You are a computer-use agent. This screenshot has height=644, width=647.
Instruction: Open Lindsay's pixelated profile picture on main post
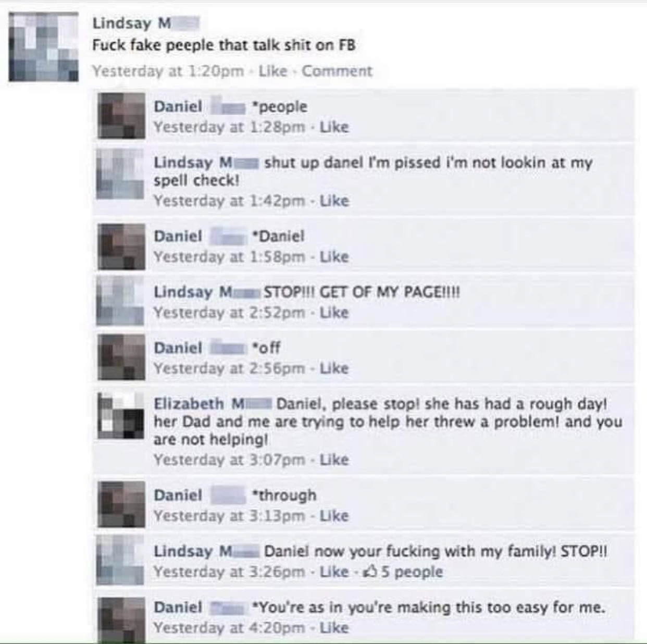[44, 47]
